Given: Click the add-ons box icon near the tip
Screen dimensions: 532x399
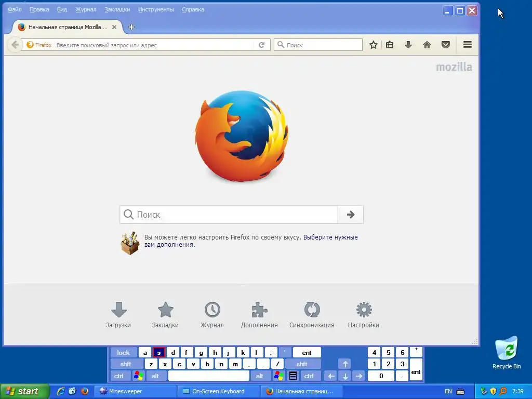Looking at the screenshot, I should tap(130, 243).
